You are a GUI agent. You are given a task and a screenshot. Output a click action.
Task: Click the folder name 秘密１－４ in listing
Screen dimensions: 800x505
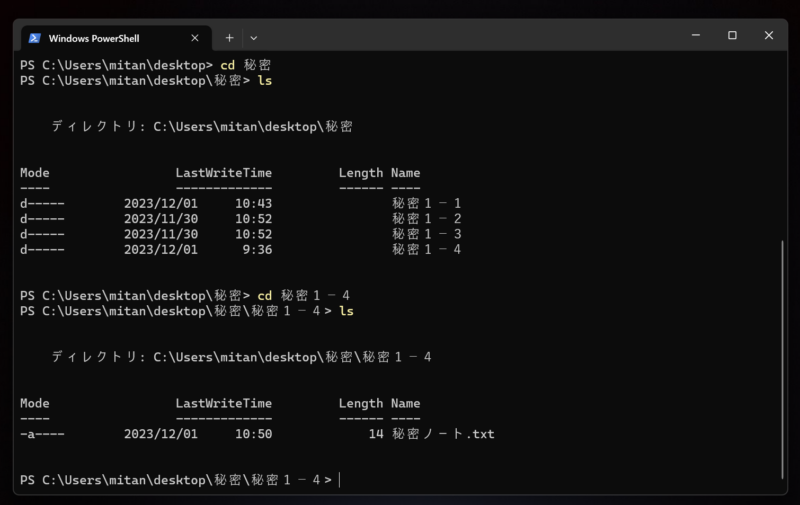427,249
